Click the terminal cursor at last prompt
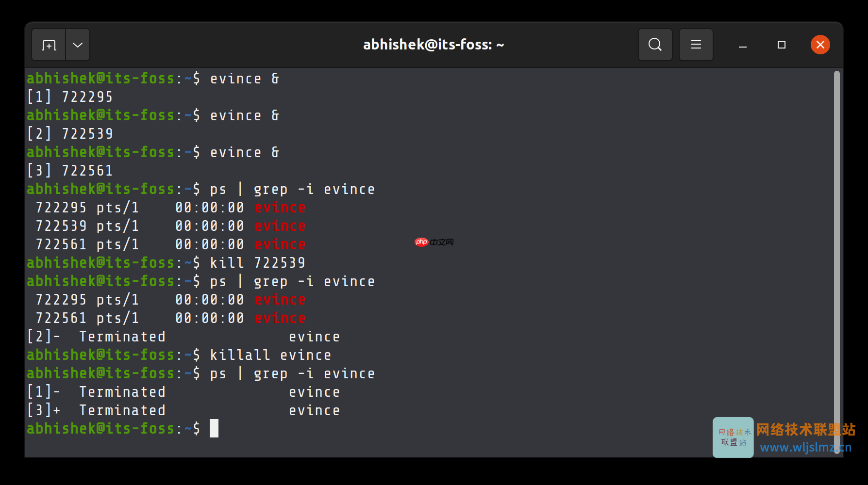The image size is (868, 485). (x=214, y=428)
